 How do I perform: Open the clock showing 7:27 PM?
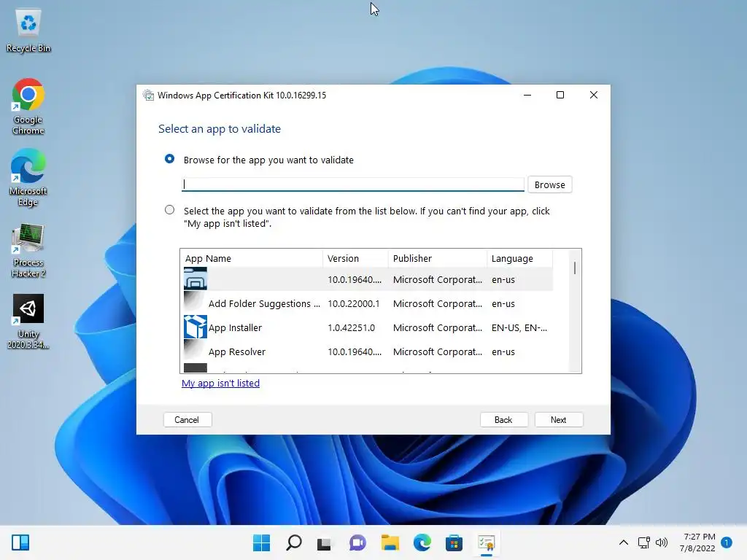(x=697, y=542)
